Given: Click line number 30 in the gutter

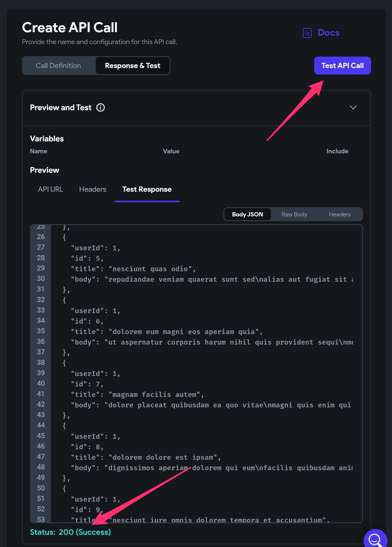Looking at the screenshot, I should (x=41, y=279).
